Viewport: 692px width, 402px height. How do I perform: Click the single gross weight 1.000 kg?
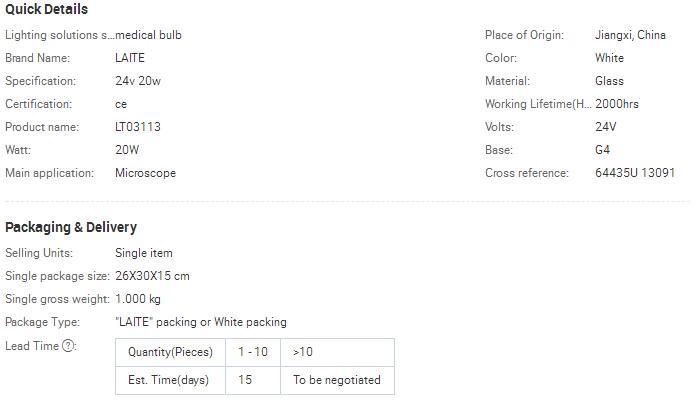point(138,299)
